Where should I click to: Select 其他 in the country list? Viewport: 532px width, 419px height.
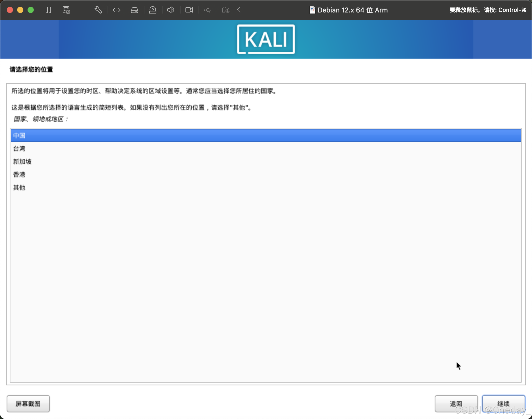(266, 187)
